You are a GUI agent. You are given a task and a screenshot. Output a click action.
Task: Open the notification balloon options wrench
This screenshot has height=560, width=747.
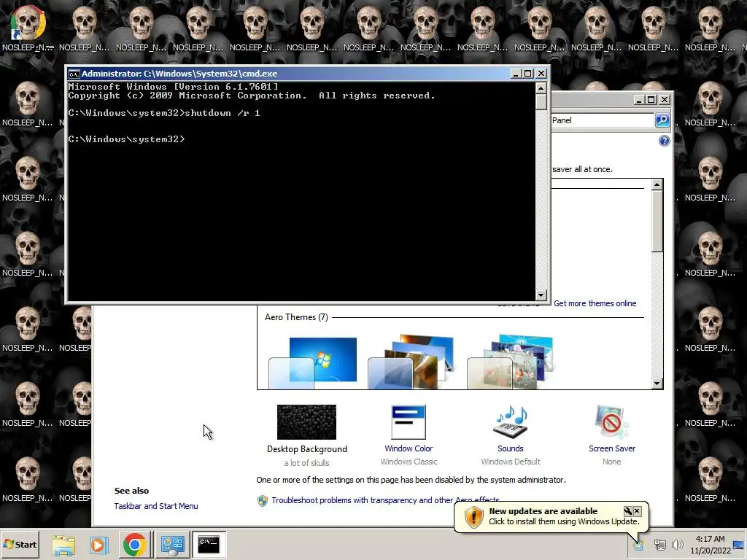click(x=628, y=511)
